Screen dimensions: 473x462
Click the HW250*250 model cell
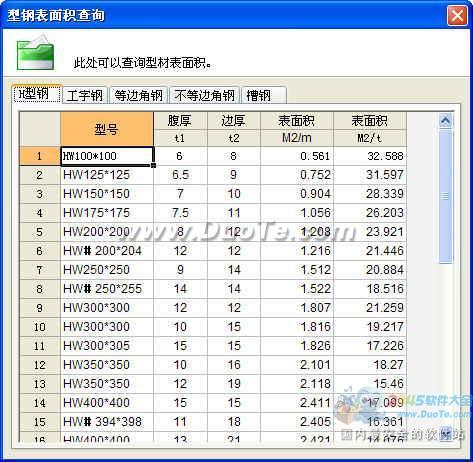tap(107, 270)
